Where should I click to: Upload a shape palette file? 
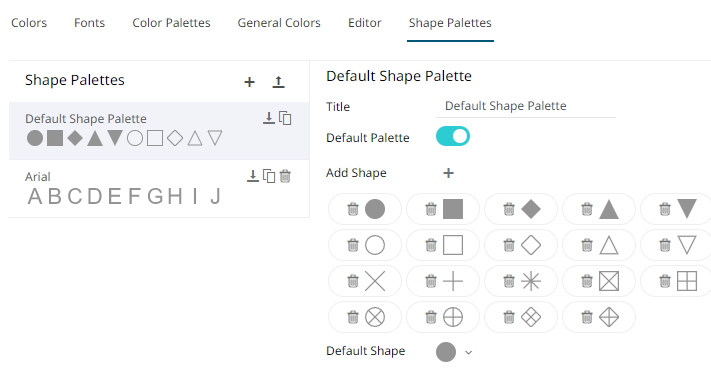click(278, 82)
